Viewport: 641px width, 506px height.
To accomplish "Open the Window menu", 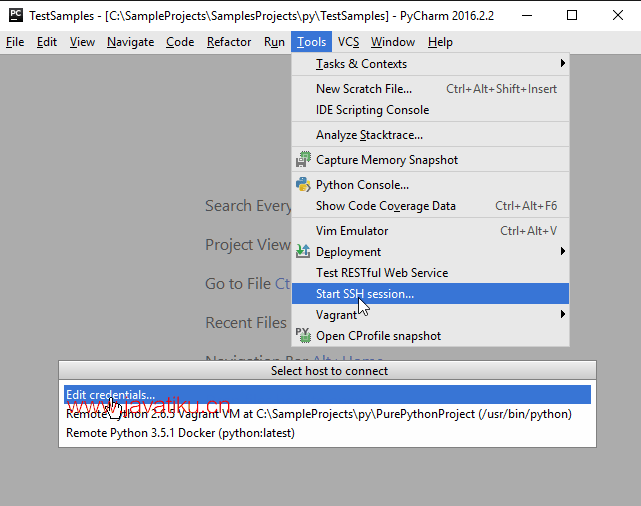I will click(x=393, y=42).
